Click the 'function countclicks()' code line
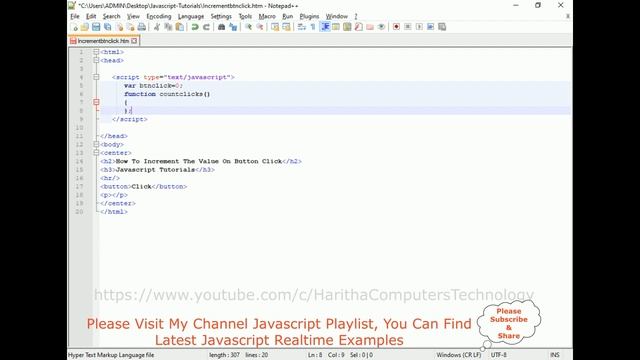 167,94
